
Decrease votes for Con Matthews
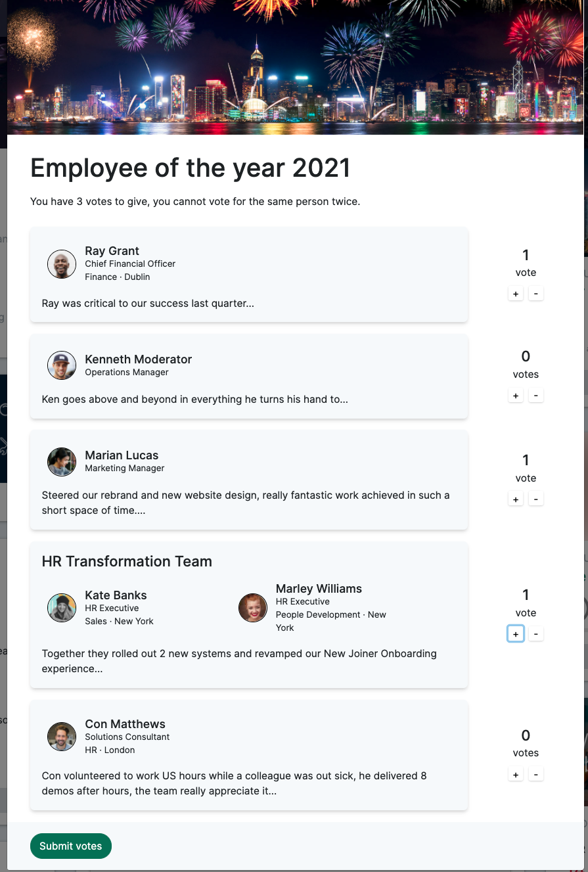[x=536, y=775]
